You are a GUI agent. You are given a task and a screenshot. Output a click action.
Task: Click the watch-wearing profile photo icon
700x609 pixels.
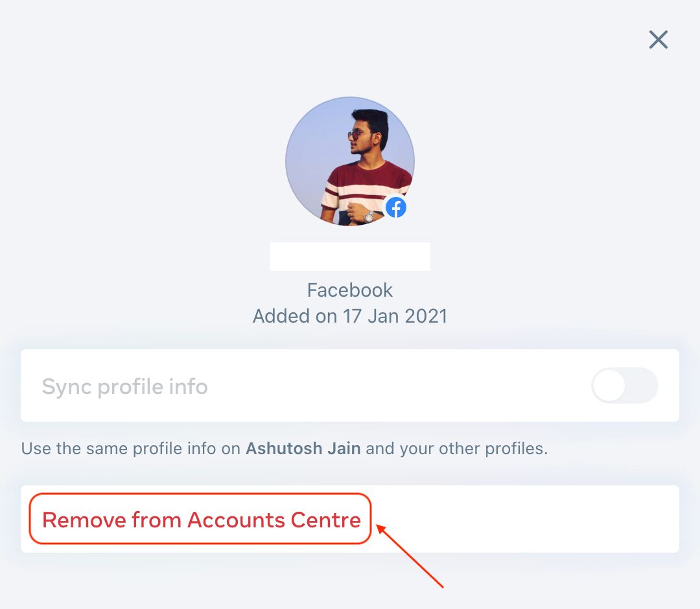(350, 161)
